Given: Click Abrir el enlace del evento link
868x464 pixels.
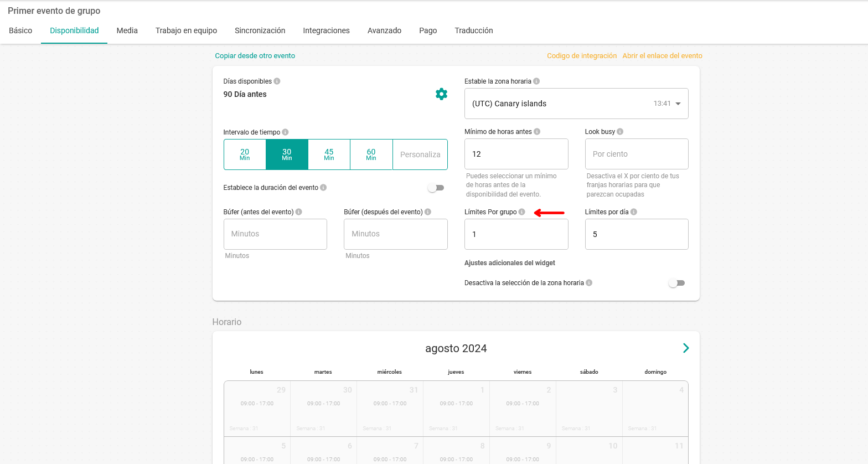Looking at the screenshot, I should point(662,56).
